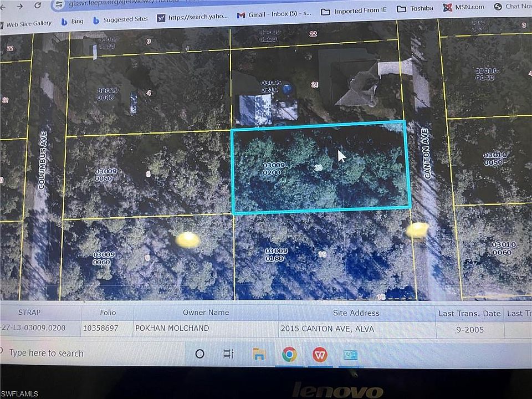532x399 pixels.
Task: Click the Windows 'Type here to search' box
Action: tap(47, 353)
